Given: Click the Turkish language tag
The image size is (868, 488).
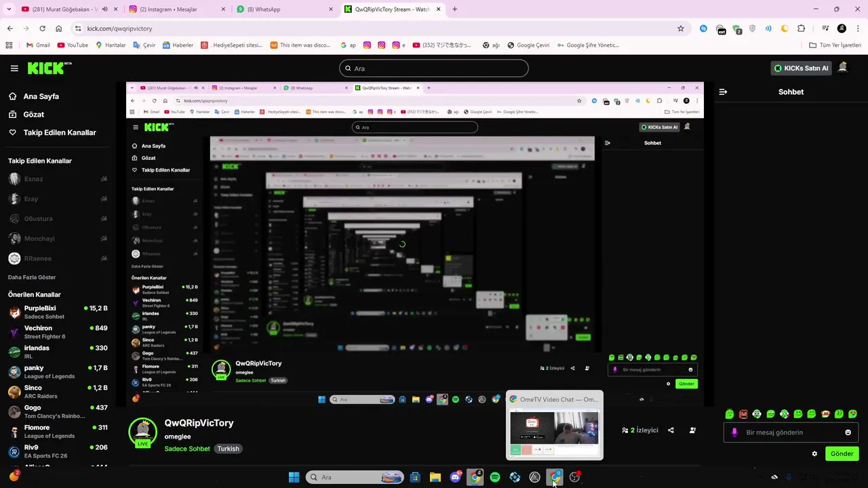Looking at the screenshot, I should tap(228, 449).
